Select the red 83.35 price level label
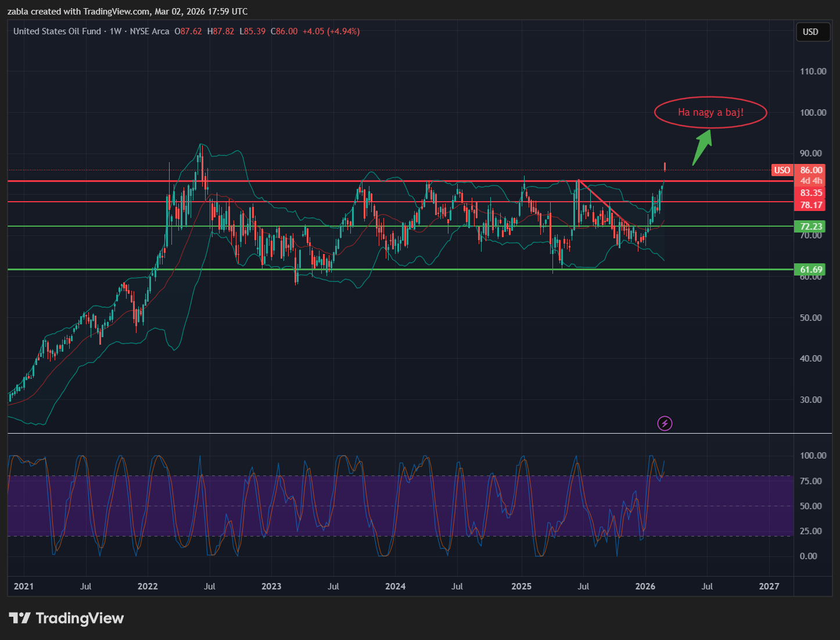This screenshot has height=640, width=840. pyautogui.click(x=811, y=193)
